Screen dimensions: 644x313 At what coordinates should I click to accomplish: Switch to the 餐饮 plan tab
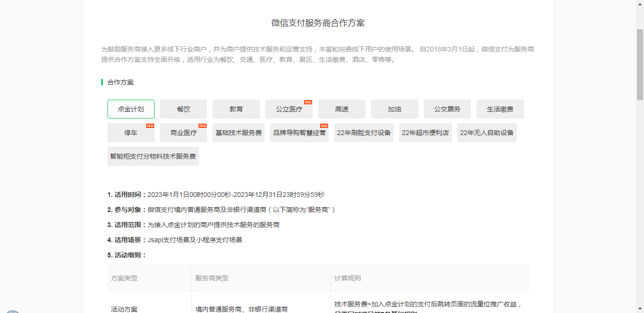click(183, 109)
